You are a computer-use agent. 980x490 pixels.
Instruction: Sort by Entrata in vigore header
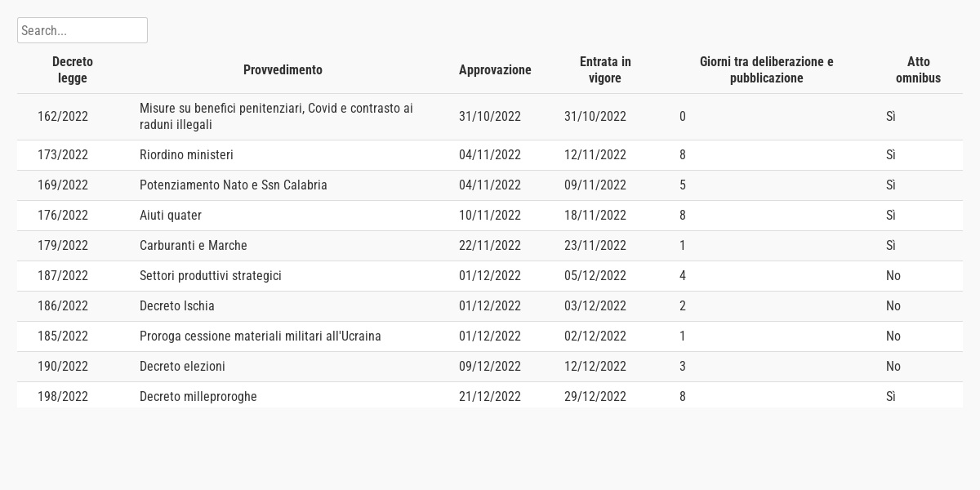(605, 70)
